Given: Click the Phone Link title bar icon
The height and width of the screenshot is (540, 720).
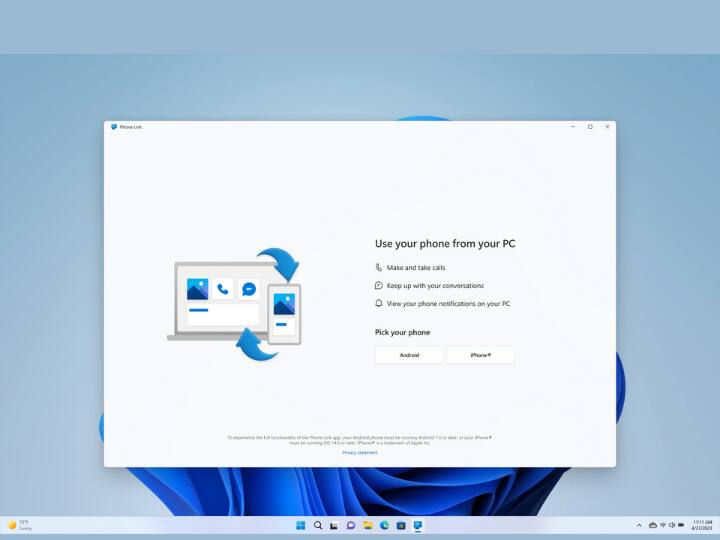Looking at the screenshot, I should point(114,127).
